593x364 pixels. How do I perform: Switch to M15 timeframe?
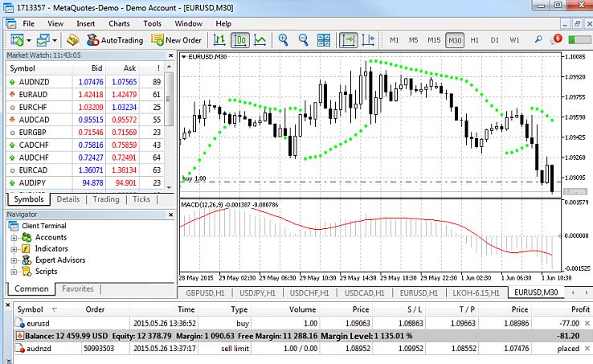[x=434, y=39]
